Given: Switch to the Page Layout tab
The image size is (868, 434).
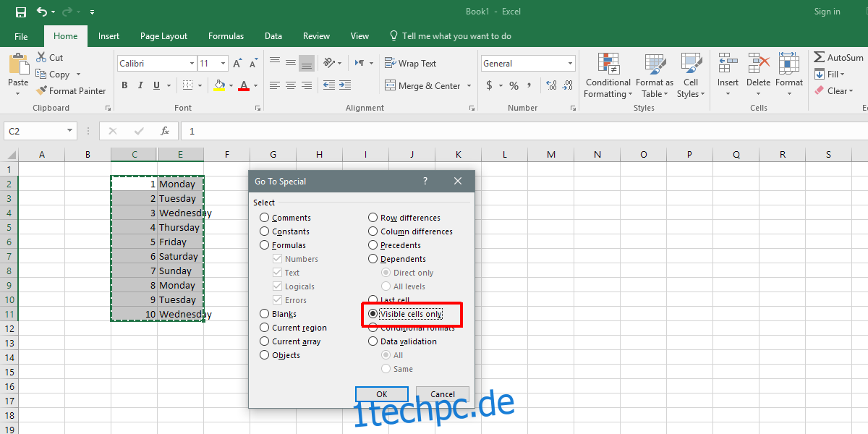Looking at the screenshot, I should point(164,36).
